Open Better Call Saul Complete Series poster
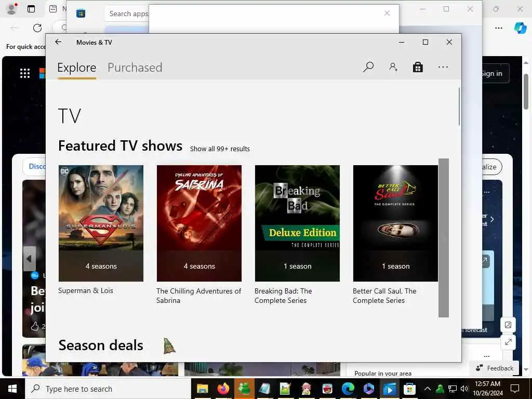This screenshot has width=532, height=399. pos(395,223)
